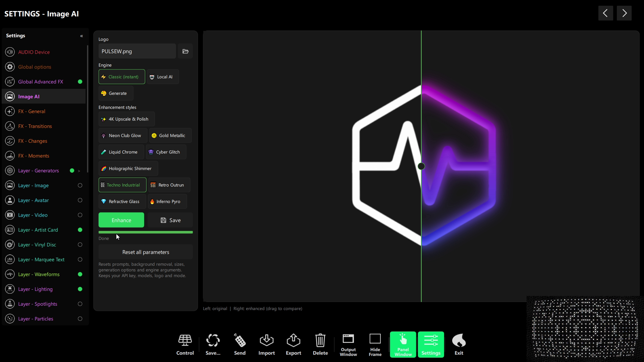644x362 pixels.
Task: Click the Delete trash icon
Action: tap(320, 344)
